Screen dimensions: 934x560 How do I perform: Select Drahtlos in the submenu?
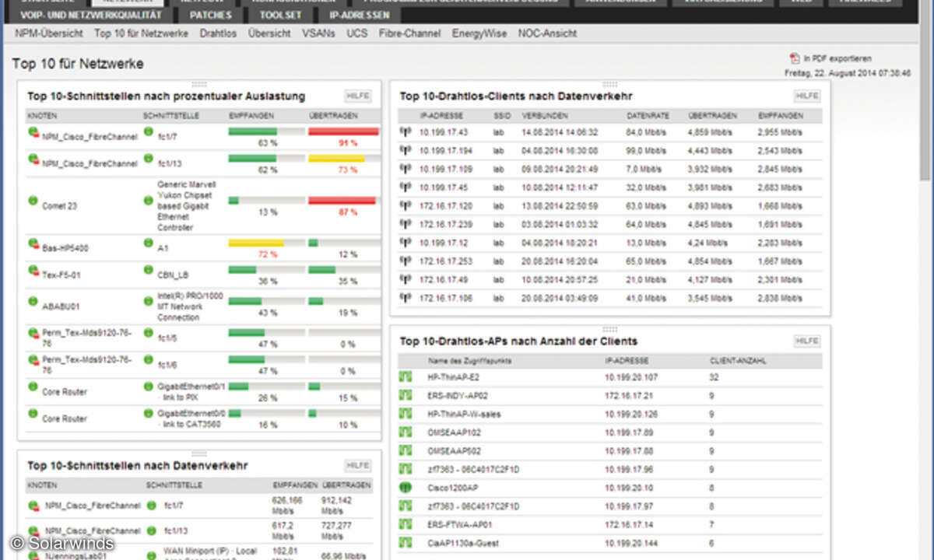point(219,33)
